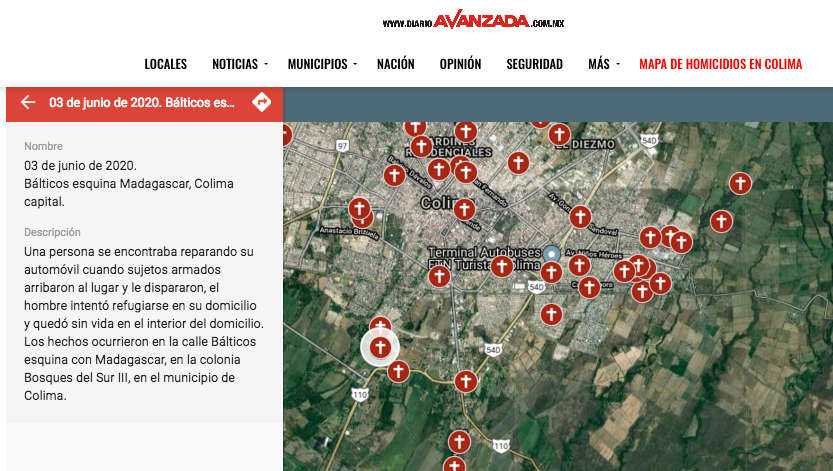Click the cross marker on Av. Gonzalo Sandoval
Image resolution: width=833 pixels, height=471 pixels.
pos(580,217)
